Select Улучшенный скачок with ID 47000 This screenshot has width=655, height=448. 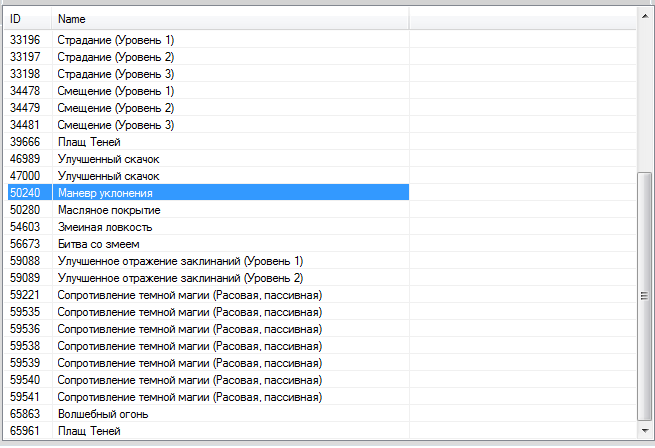coord(108,176)
